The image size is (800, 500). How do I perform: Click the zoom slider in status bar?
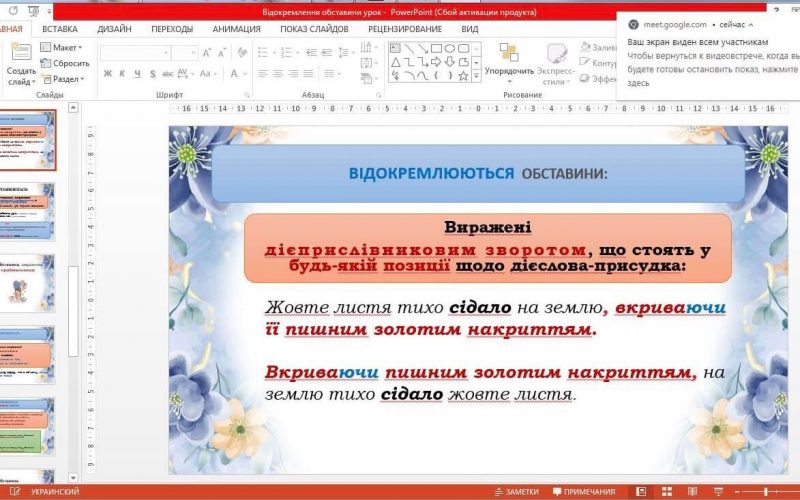[x=767, y=492]
